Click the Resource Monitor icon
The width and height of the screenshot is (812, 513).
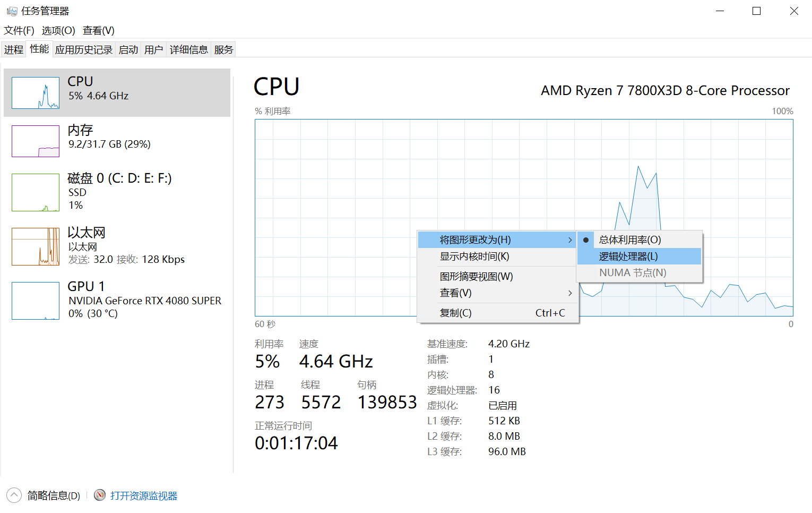(x=100, y=495)
